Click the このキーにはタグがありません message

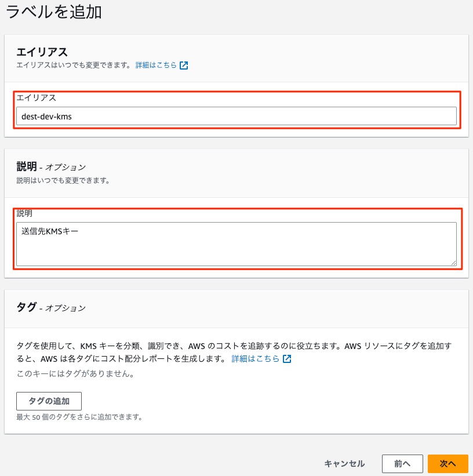[x=75, y=373]
